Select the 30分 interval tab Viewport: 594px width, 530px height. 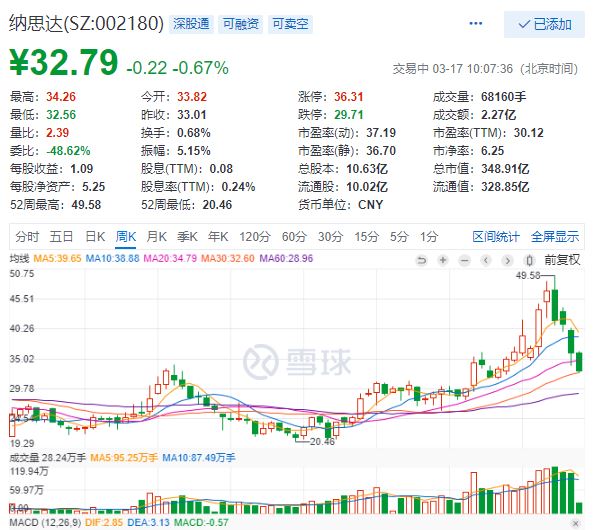(x=330, y=237)
